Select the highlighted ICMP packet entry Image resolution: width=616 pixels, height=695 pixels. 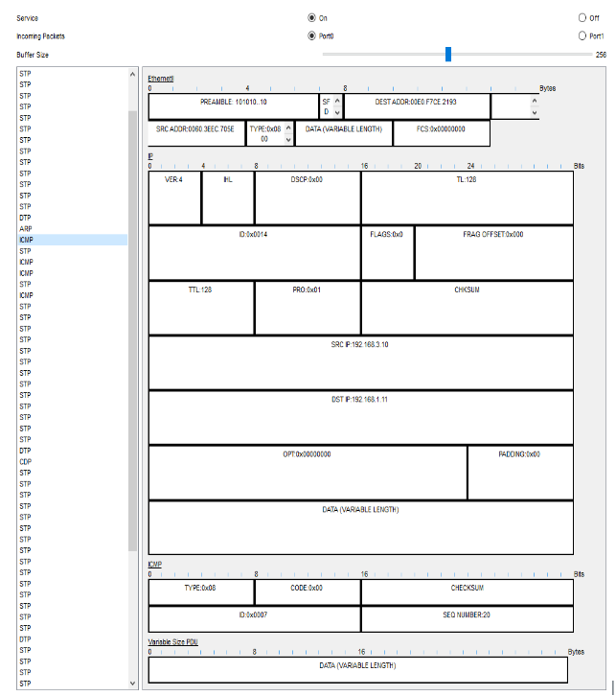73,240
